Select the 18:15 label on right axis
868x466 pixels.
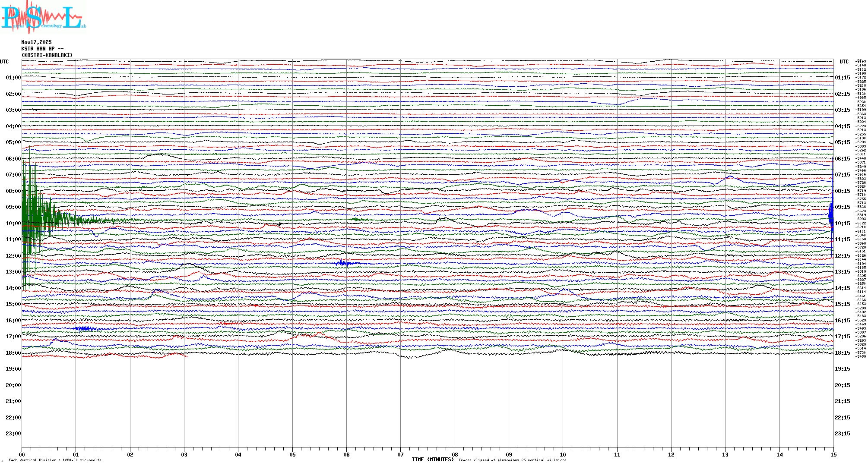click(842, 353)
